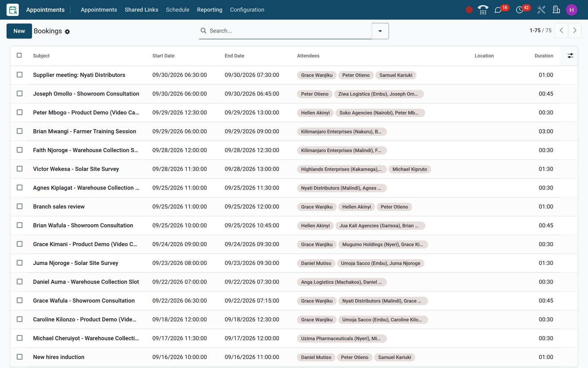This screenshot has width=588, height=368.
Task: Click the Attendees column header
Action: pyautogui.click(x=308, y=56)
